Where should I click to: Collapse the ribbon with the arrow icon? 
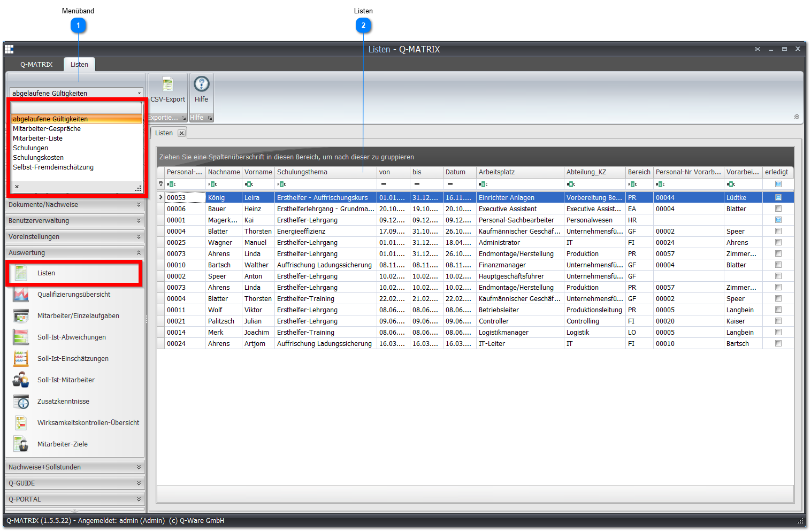pyautogui.click(x=797, y=117)
